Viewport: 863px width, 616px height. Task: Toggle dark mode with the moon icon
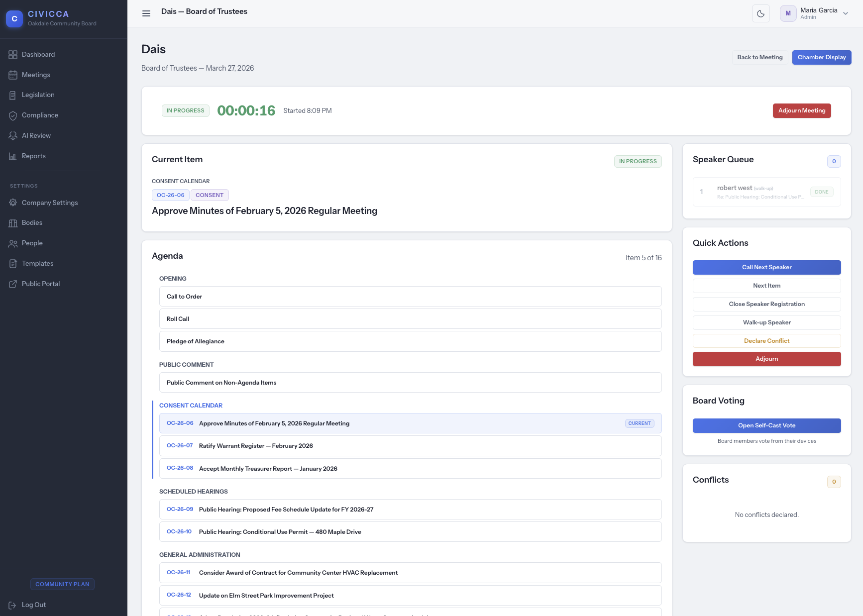coord(761,13)
